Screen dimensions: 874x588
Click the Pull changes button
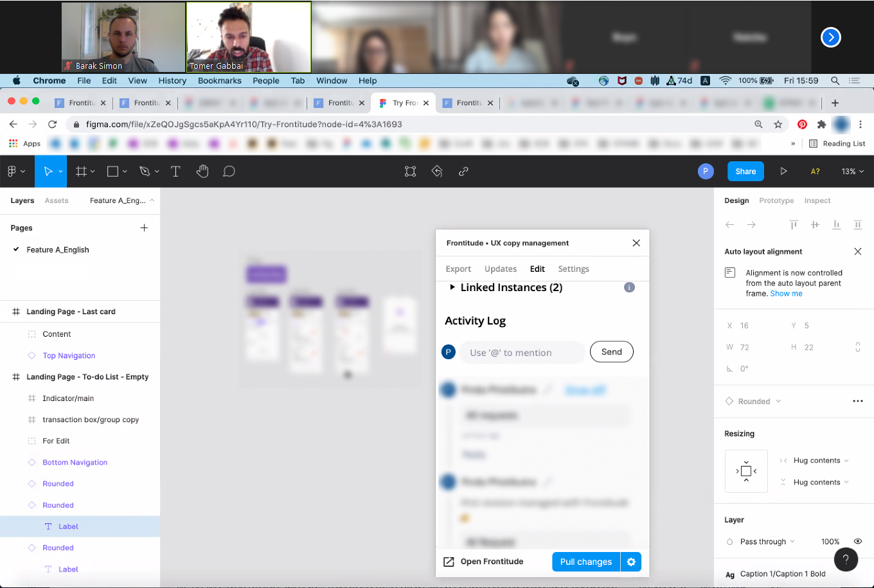[x=586, y=562]
